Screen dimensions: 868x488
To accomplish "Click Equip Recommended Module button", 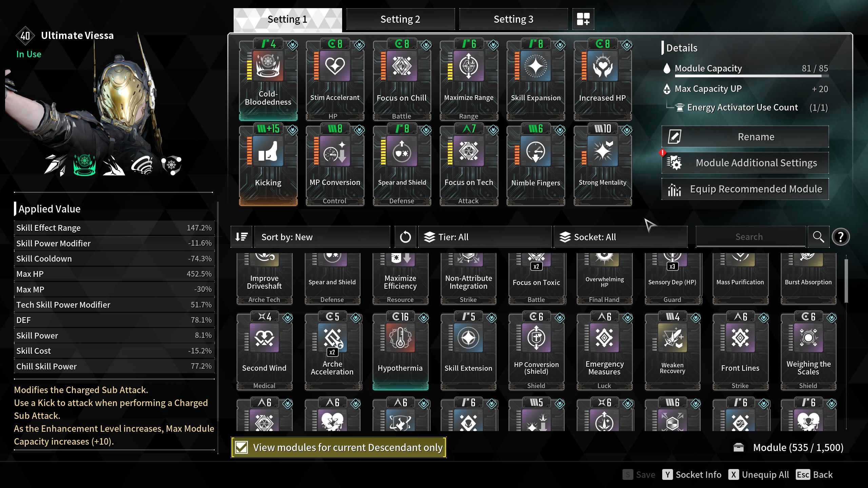I will pos(745,189).
